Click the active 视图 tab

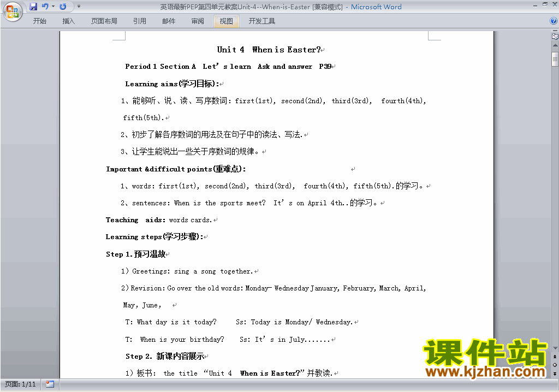coord(226,21)
